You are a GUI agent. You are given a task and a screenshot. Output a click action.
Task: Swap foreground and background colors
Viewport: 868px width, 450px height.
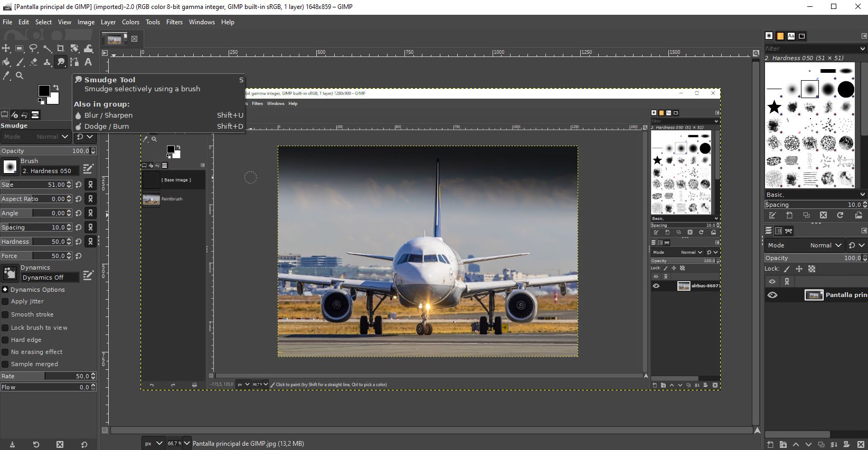[55, 88]
